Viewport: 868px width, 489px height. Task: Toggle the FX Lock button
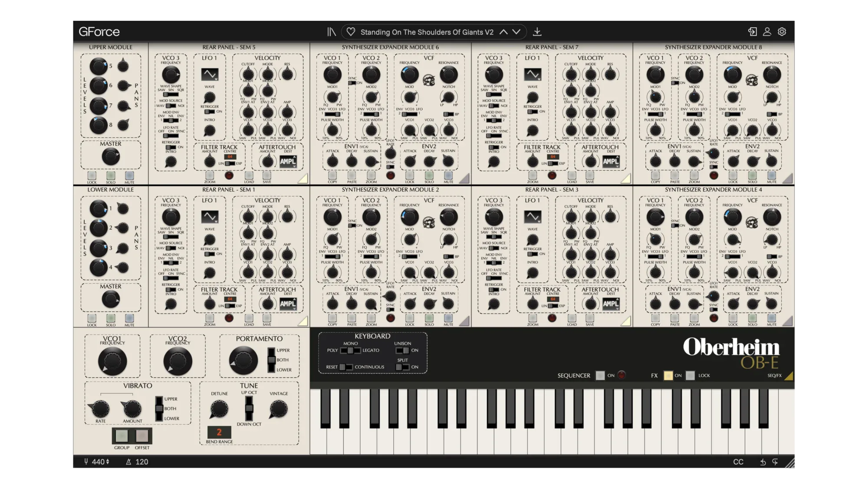[x=690, y=376]
